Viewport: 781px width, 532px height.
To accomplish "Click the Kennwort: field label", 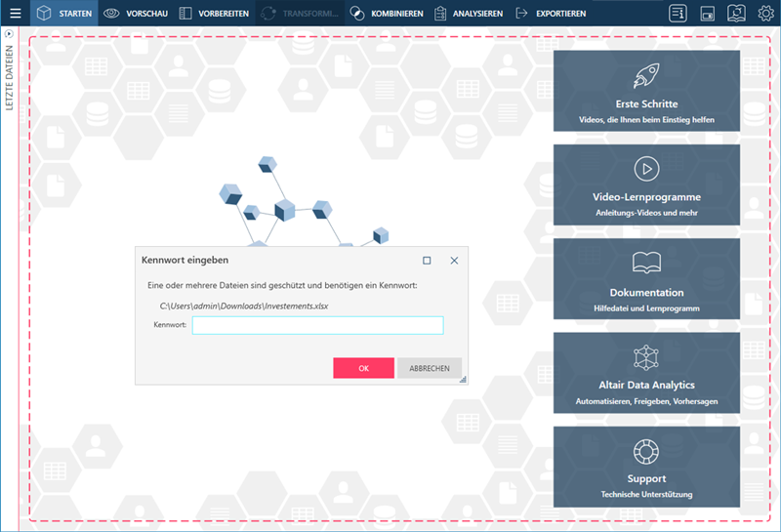I will click(170, 325).
